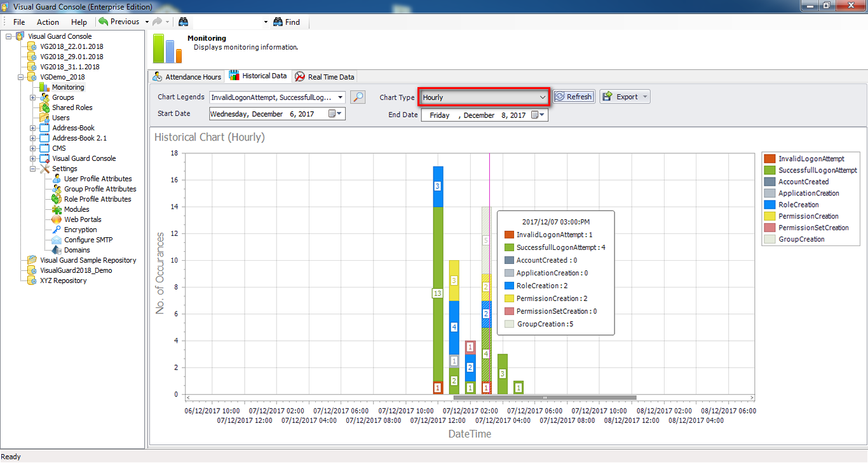Screen dimensions: 868x463
Task: Open the Action menu
Action: (48, 22)
